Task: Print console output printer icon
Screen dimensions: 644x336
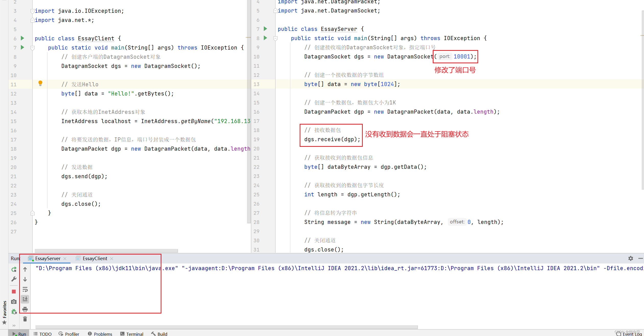Action: pos(25,309)
